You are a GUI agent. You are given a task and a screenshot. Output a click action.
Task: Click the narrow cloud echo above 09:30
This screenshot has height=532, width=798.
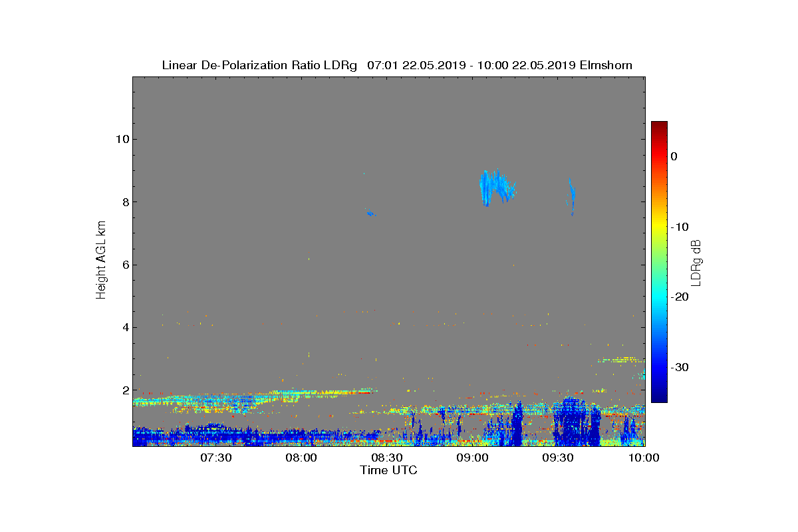tap(571, 196)
